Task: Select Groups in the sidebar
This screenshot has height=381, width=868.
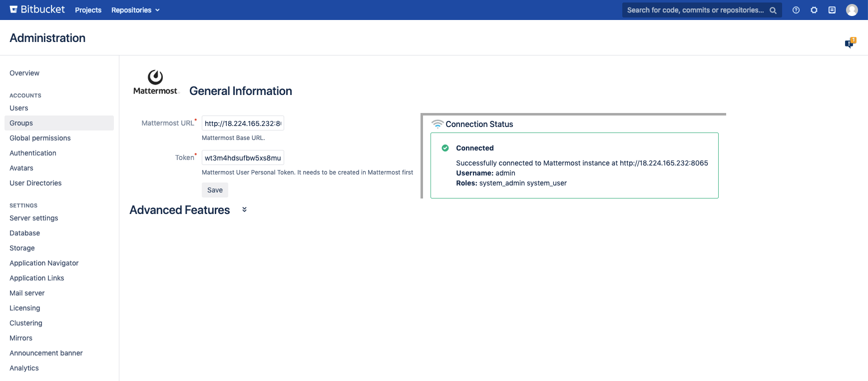Action: pos(21,123)
